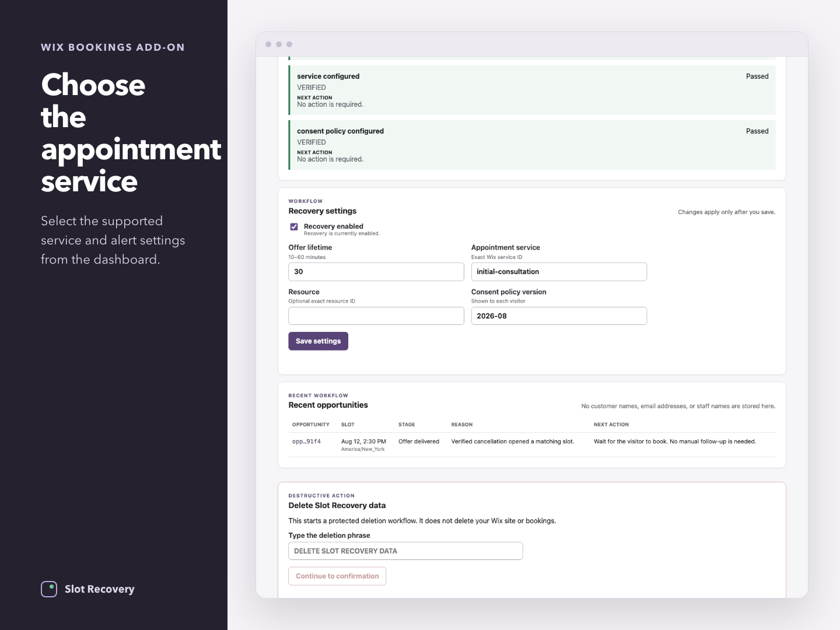Click the note about no customer names stored
840x630 pixels.
click(678, 406)
